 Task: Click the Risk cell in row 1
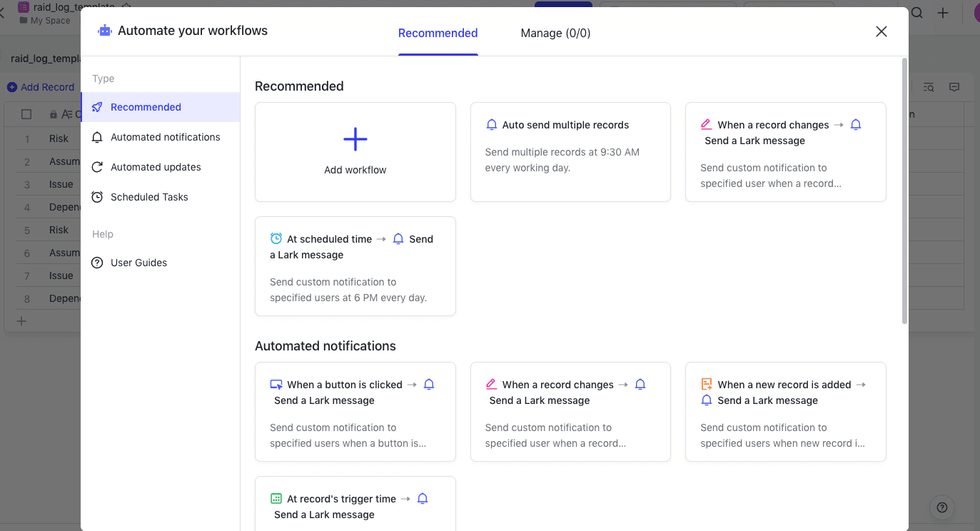61,138
